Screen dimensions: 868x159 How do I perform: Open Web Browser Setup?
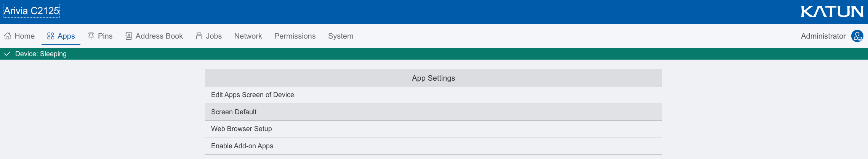pyautogui.click(x=242, y=129)
